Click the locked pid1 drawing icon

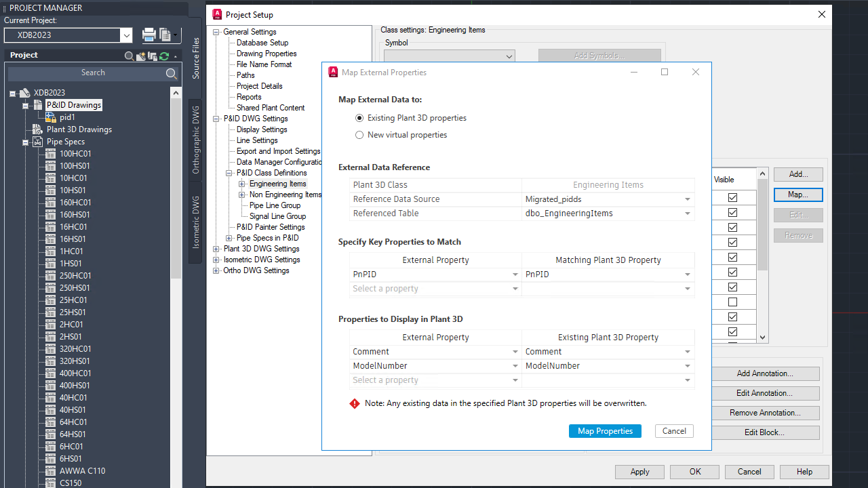coord(51,117)
